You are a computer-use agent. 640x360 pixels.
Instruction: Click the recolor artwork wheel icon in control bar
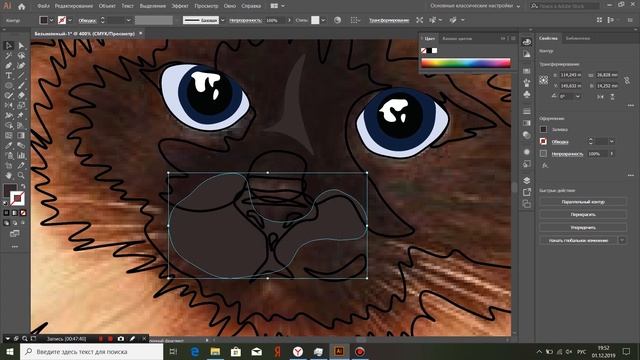pos(337,20)
